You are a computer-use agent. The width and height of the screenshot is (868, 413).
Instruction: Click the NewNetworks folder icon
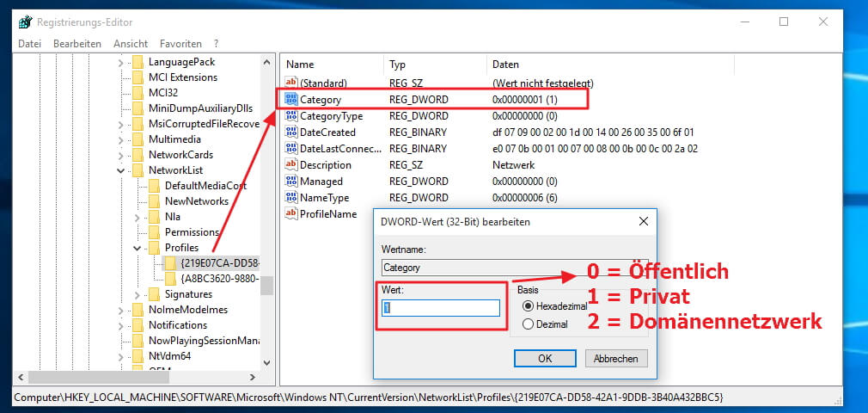[x=155, y=201]
